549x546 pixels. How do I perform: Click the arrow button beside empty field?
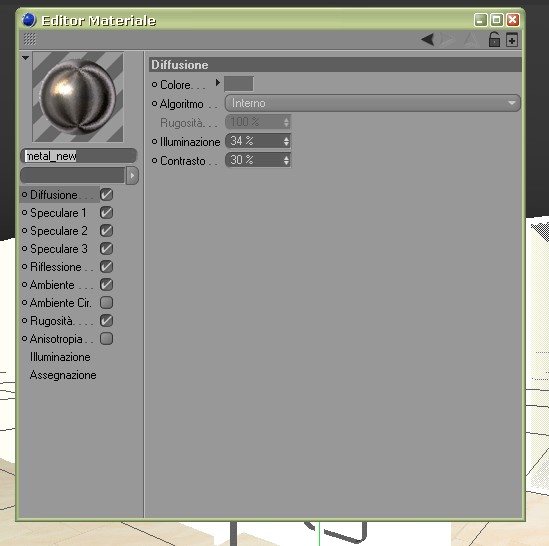(132, 175)
